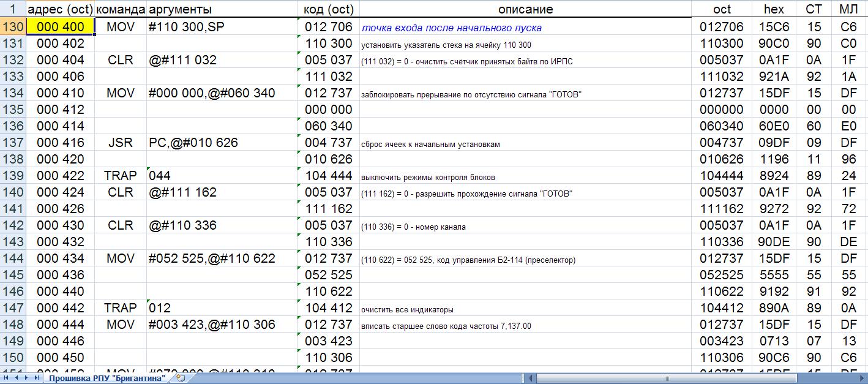Select the MOV command in row 144
The width and height of the screenshot is (868, 384).
(121, 258)
